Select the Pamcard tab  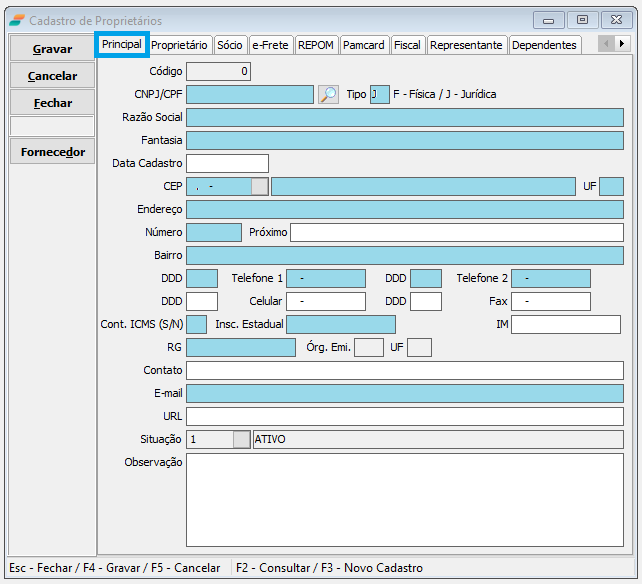click(x=364, y=45)
